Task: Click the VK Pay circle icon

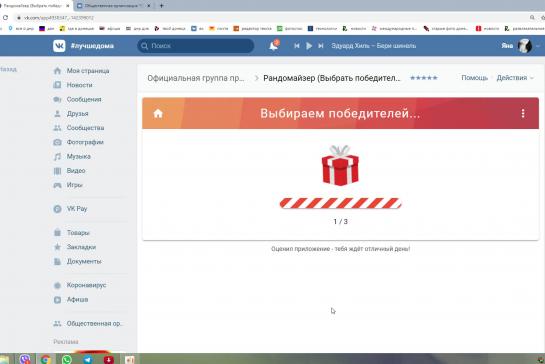Action: pos(57,209)
